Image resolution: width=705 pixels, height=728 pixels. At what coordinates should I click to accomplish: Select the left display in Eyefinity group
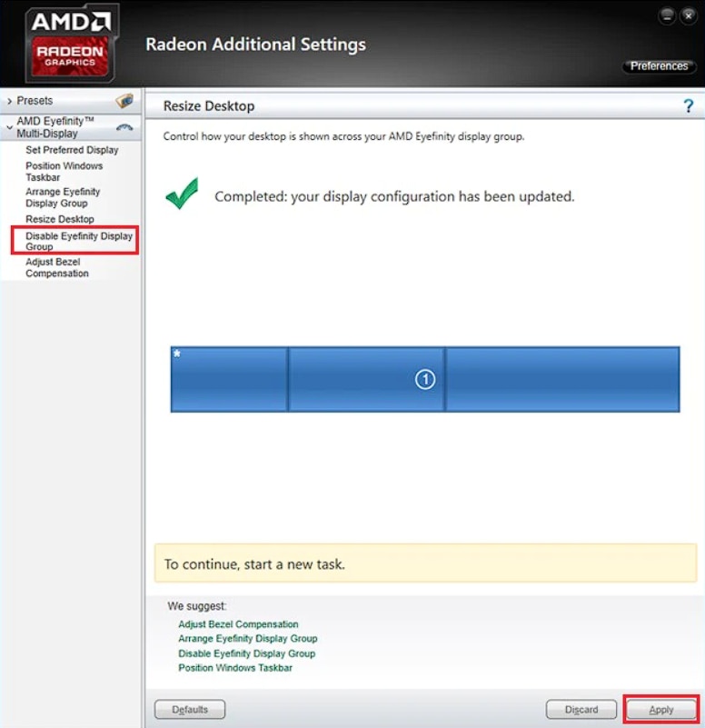(x=229, y=379)
